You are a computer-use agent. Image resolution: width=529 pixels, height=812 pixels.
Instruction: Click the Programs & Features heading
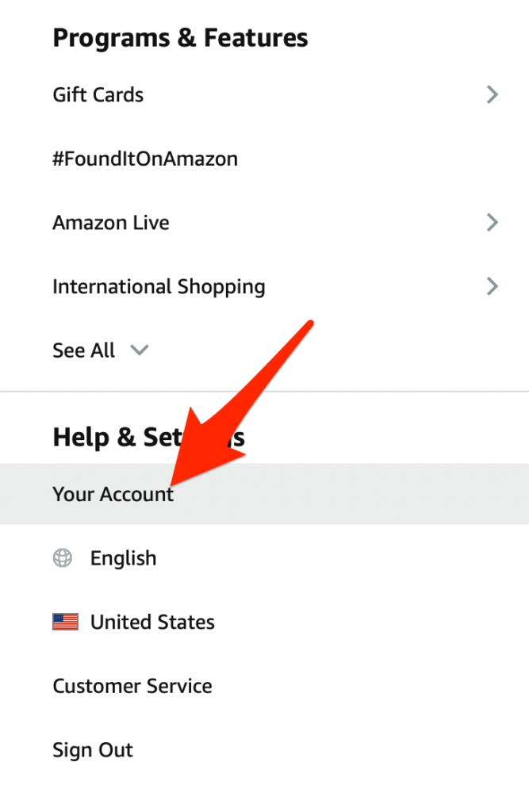click(180, 37)
